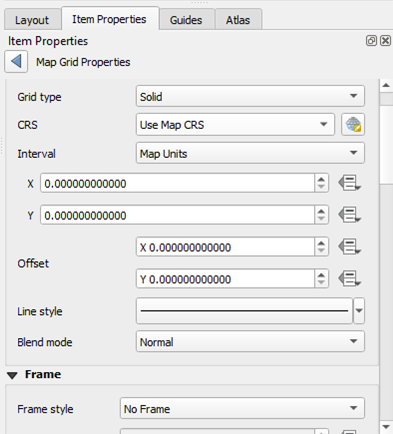Increase Interval Y with the up arrow

(321, 211)
